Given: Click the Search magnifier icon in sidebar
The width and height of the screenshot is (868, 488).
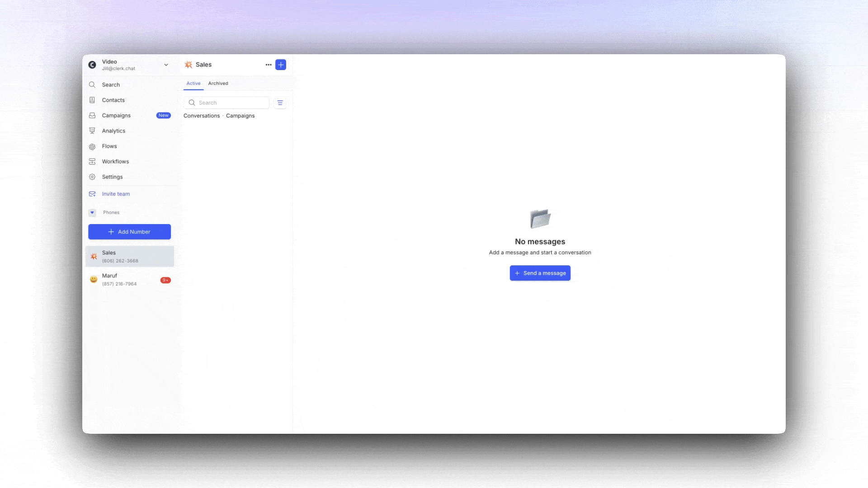Looking at the screenshot, I should pyautogui.click(x=92, y=85).
